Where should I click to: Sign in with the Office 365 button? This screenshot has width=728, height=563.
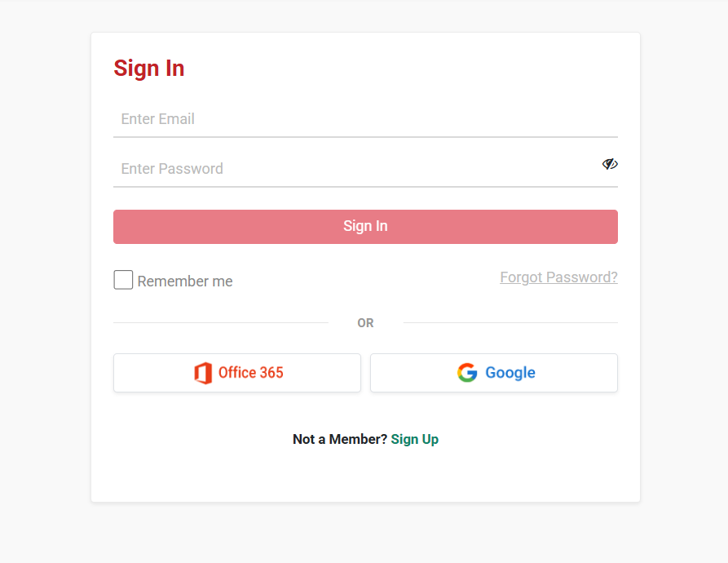pos(237,373)
